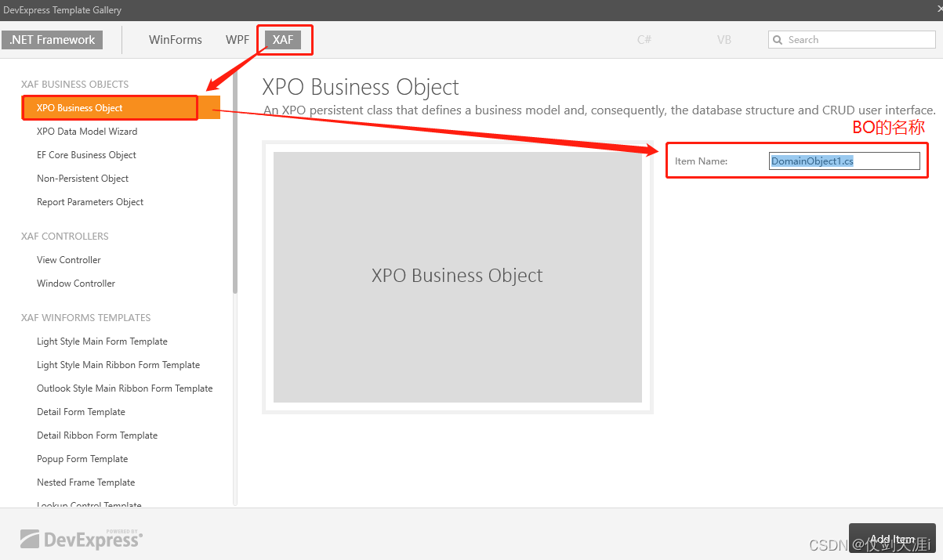Viewport: 943px width, 560px height.
Task: Click the XAF BUSINESS OBJECTS heading
Action: (74, 85)
